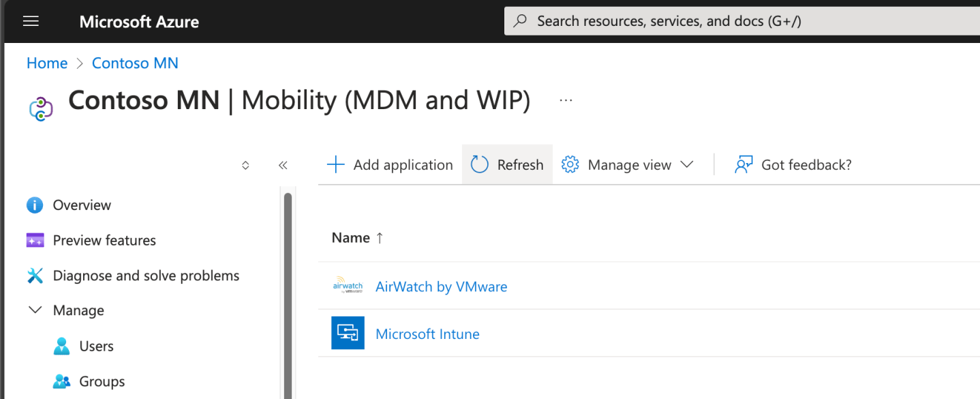The height and width of the screenshot is (399, 980).
Task: Collapse the sidebar with double chevron
Action: click(x=283, y=165)
